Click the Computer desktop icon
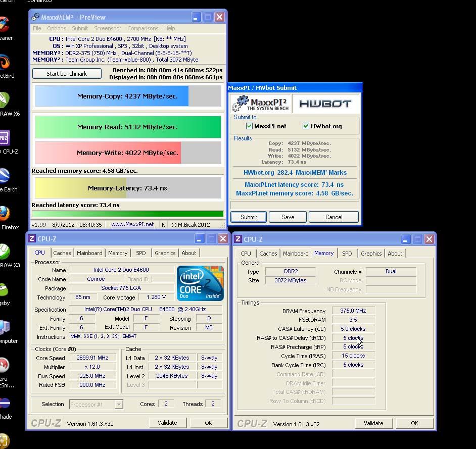The image size is (476, 449). pos(4,327)
